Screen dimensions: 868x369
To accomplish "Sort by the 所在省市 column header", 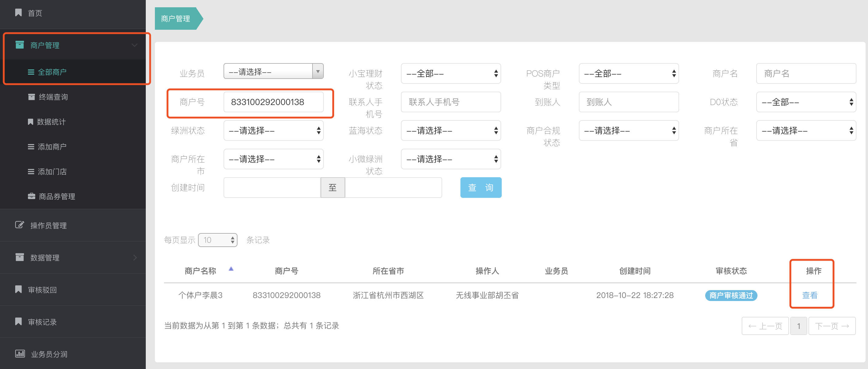I will coord(388,271).
